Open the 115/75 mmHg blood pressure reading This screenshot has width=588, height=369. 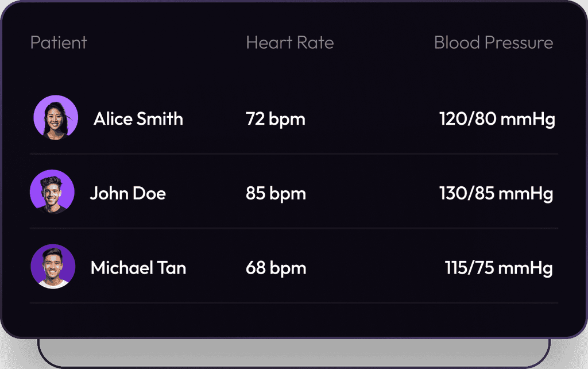click(x=498, y=268)
